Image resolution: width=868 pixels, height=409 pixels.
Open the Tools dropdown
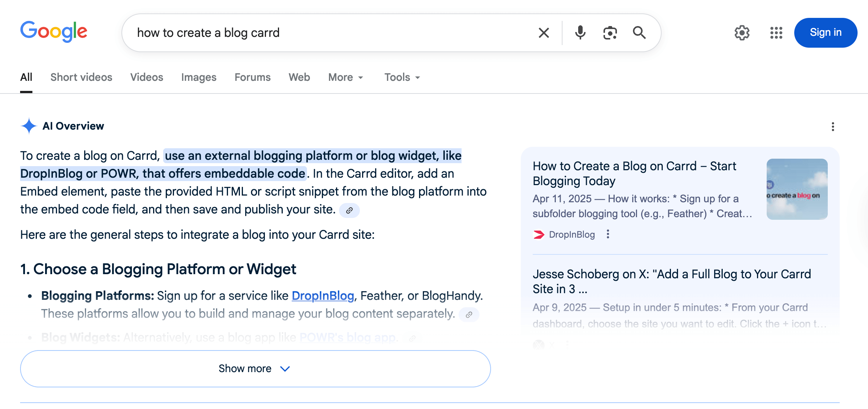pos(402,77)
